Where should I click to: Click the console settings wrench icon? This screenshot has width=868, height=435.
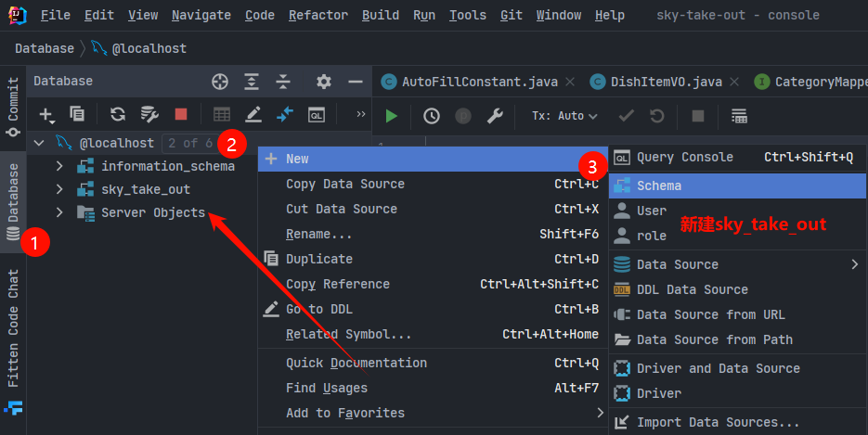494,116
